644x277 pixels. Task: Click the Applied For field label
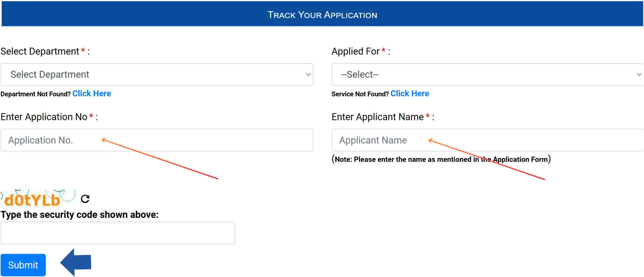[x=355, y=51]
